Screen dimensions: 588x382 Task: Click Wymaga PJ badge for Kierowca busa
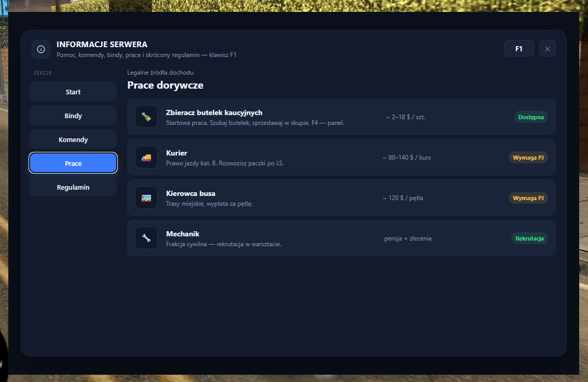click(528, 198)
